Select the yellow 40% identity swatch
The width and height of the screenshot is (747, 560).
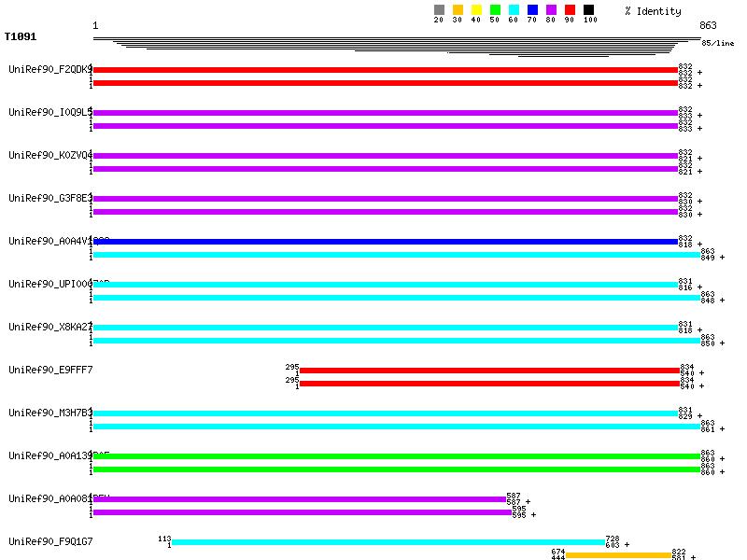(476, 10)
